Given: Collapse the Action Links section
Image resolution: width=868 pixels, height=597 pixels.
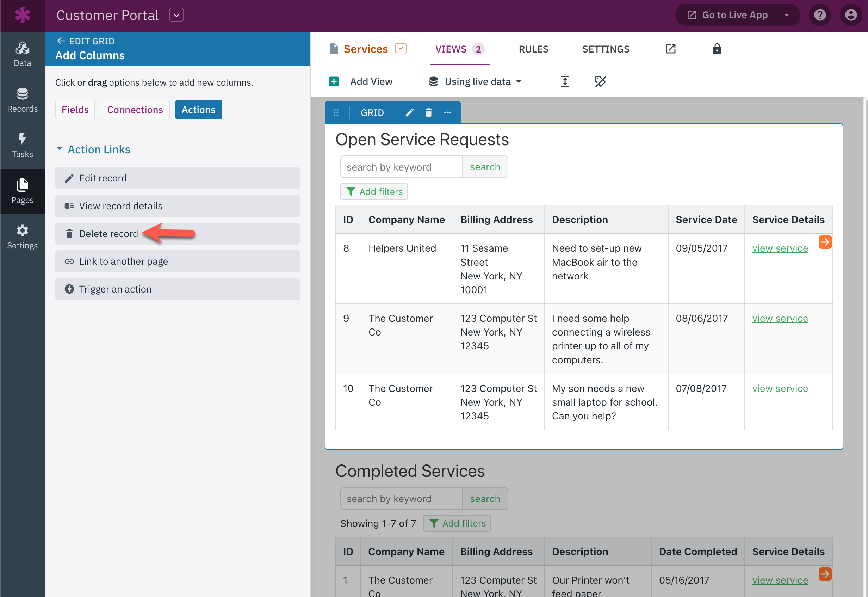Looking at the screenshot, I should click(x=93, y=149).
